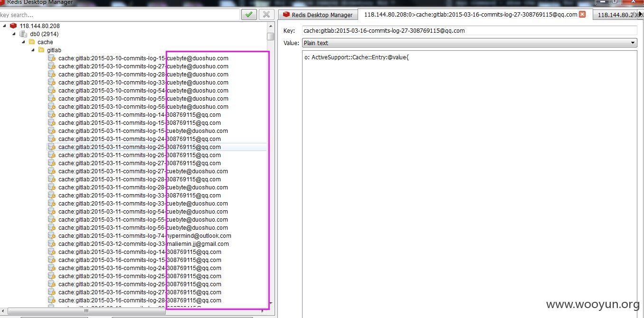Click the gitlab folder icon
Image resolution: width=644 pixels, height=318 pixels.
coord(41,50)
